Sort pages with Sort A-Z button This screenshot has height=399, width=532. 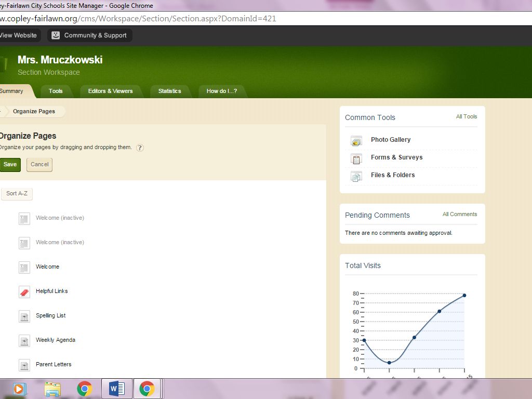[17, 194]
